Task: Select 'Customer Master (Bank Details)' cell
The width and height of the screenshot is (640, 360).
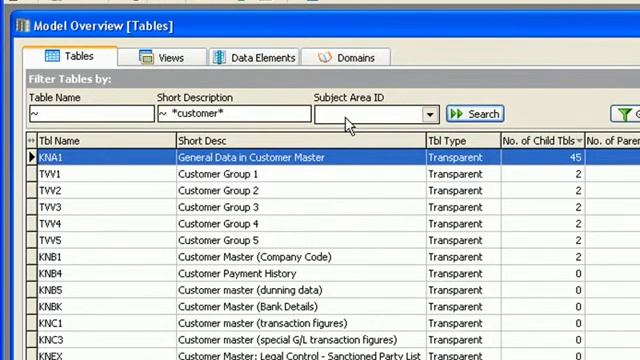Action: coord(301,307)
